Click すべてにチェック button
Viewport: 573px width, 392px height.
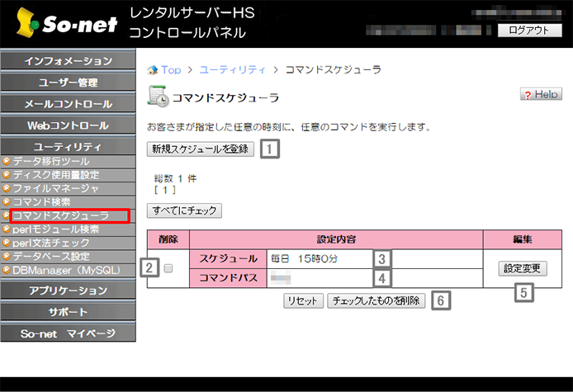tap(184, 210)
